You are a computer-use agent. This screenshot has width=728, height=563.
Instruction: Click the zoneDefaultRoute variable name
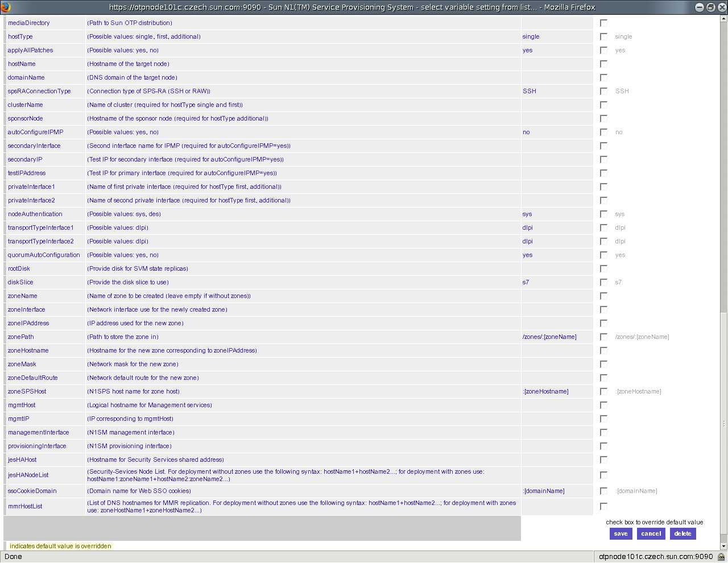click(33, 378)
